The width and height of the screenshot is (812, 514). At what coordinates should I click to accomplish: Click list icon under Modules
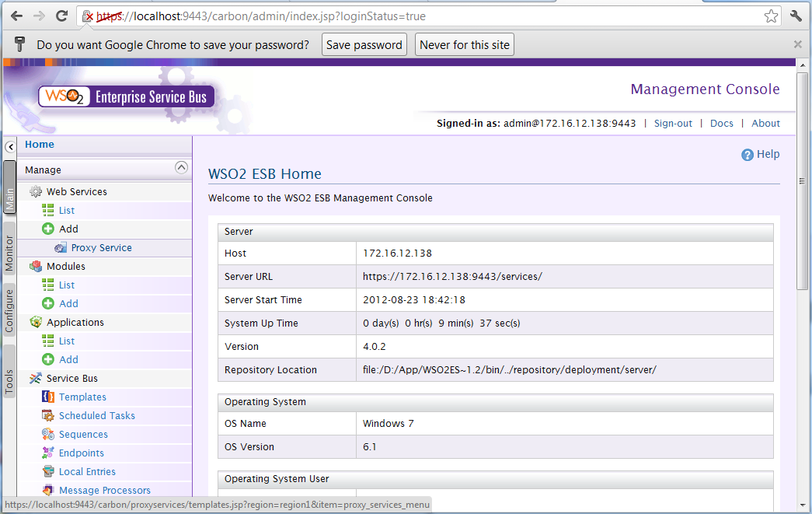pos(47,285)
